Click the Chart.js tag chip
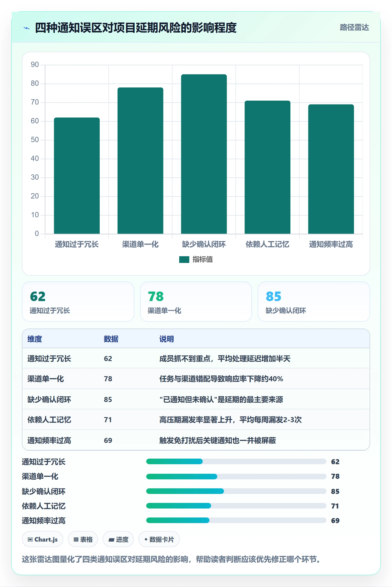392x587 pixels. click(43, 539)
